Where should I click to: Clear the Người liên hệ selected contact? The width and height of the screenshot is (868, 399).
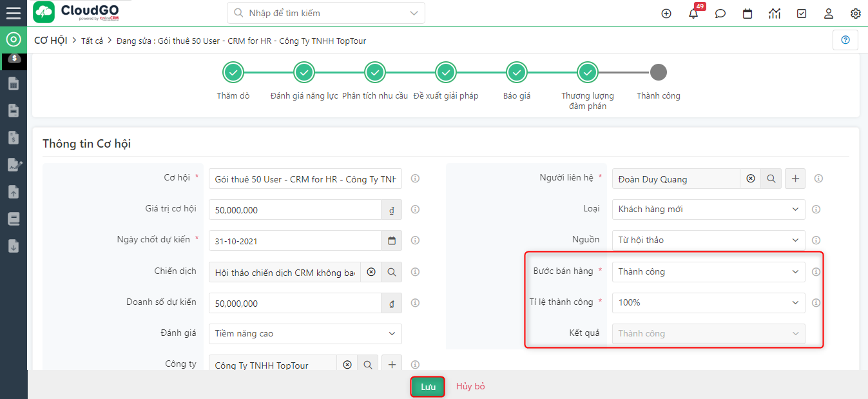[751, 179]
